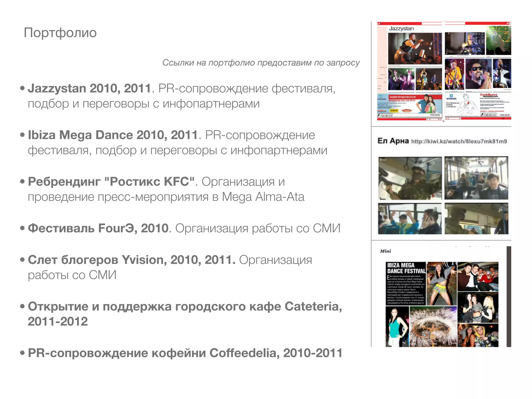Click the 'Jazzystan' magazine spread title
The image size is (532, 399).
(x=401, y=29)
